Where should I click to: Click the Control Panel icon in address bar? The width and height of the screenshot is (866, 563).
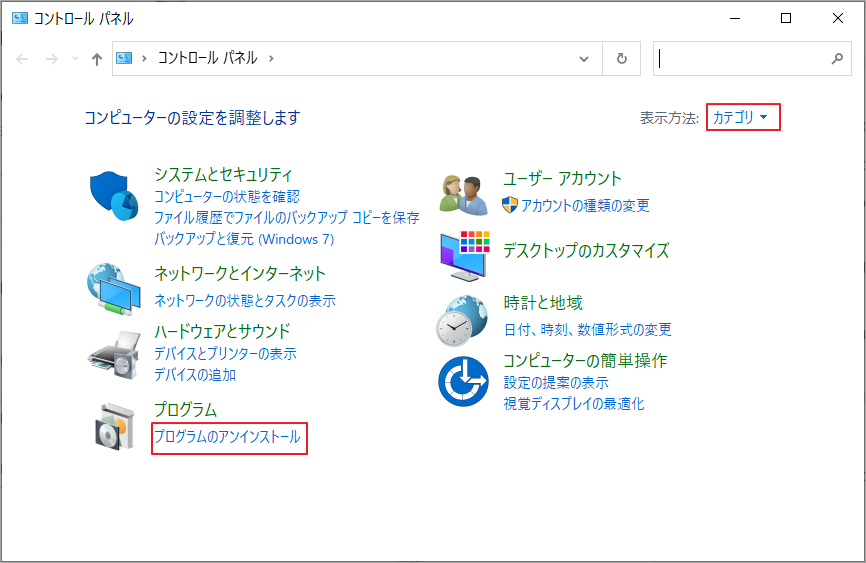coord(124,58)
